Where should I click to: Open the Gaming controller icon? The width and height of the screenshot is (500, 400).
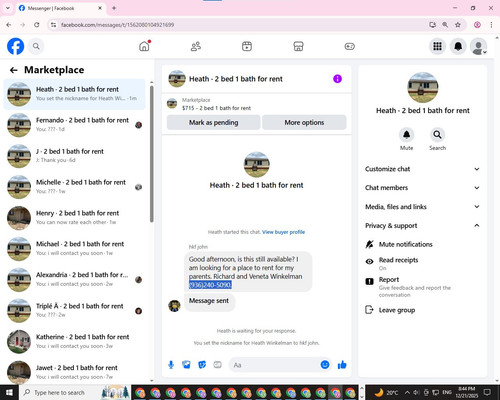click(350, 46)
